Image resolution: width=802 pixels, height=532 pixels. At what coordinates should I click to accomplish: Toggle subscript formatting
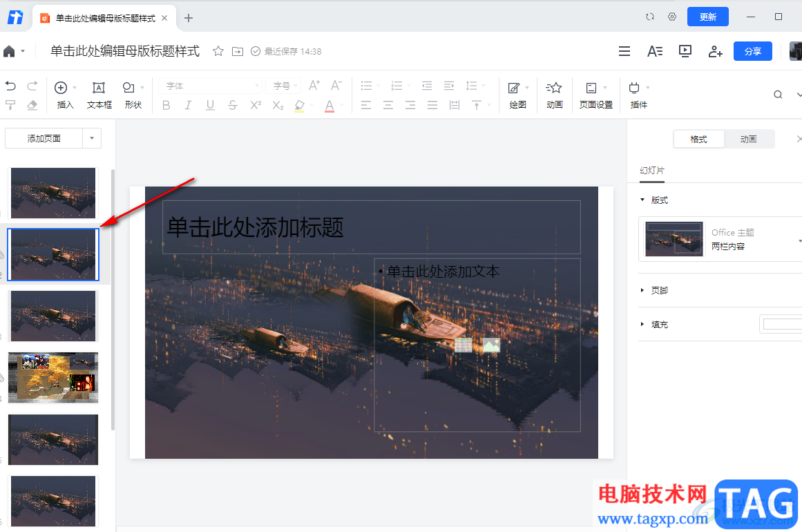(x=278, y=106)
